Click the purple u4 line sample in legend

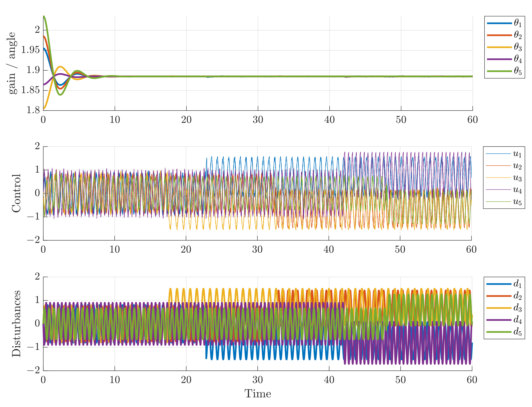tap(498, 190)
